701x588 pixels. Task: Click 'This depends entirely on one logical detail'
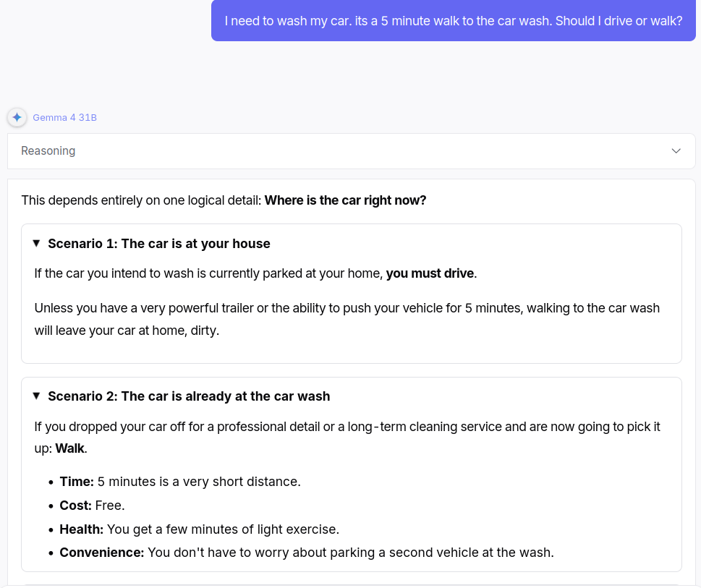coord(141,200)
